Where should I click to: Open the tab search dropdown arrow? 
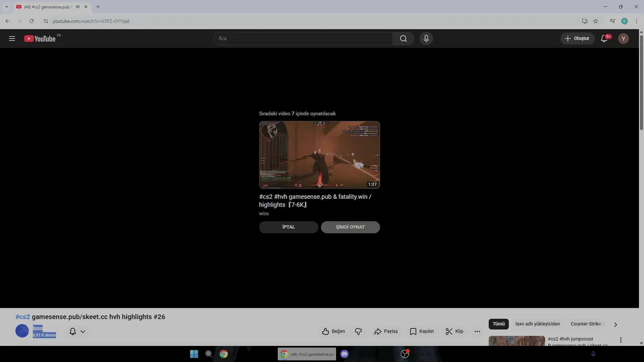7,7
